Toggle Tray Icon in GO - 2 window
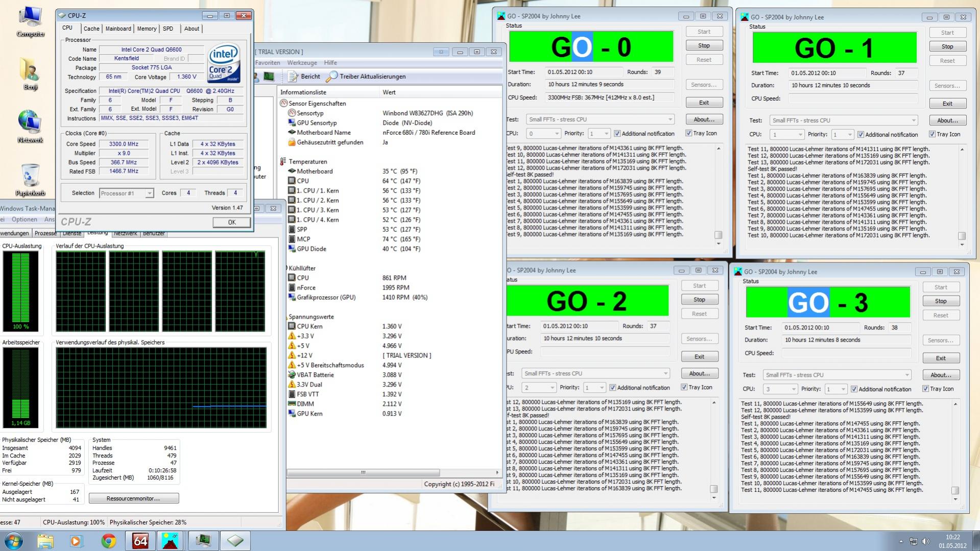This screenshot has height=551, width=980. click(x=684, y=387)
